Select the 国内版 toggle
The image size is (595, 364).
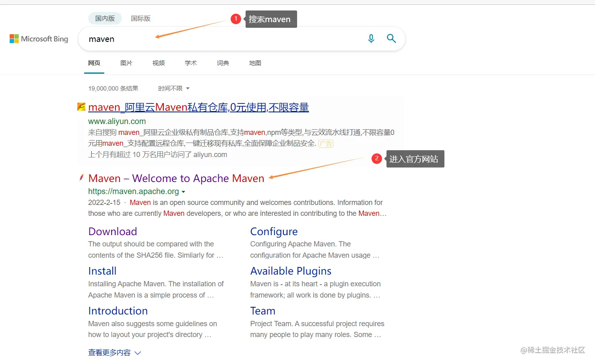coord(105,19)
